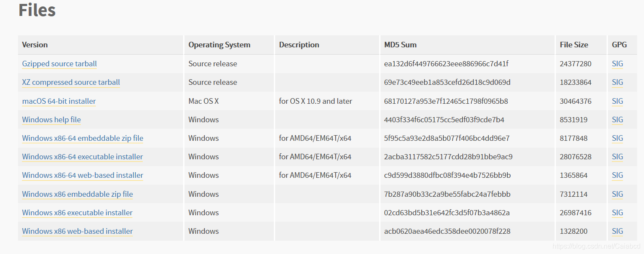644x254 pixels.
Task: Open SIG link for Gzipped source tarball
Action: [x=617, y=64]
